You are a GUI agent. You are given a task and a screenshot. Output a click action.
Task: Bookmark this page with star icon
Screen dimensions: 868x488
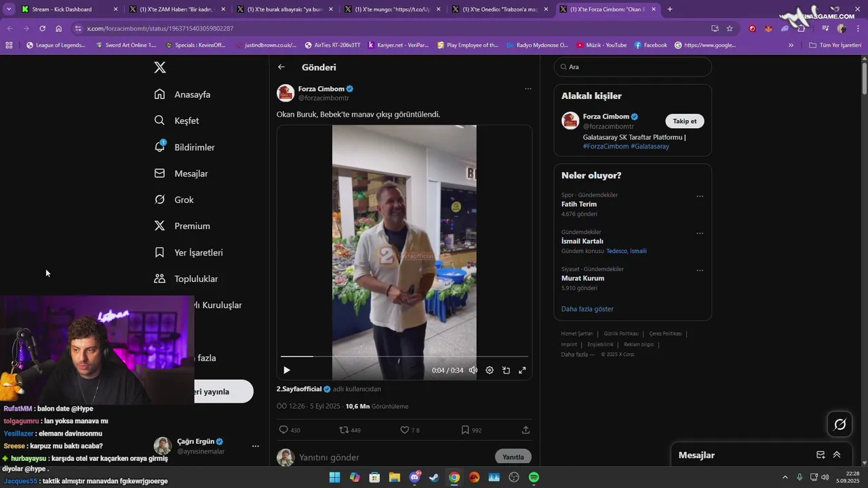point(730,28)
